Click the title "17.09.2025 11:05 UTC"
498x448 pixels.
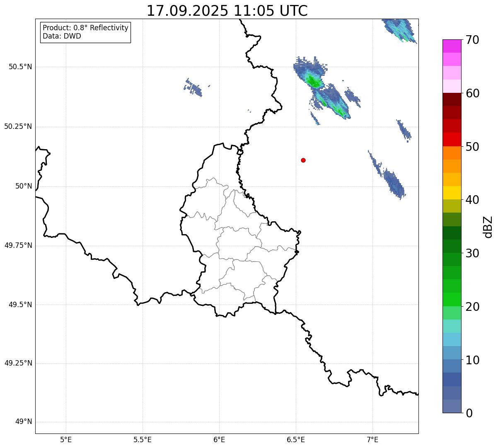tap(227, 11)
